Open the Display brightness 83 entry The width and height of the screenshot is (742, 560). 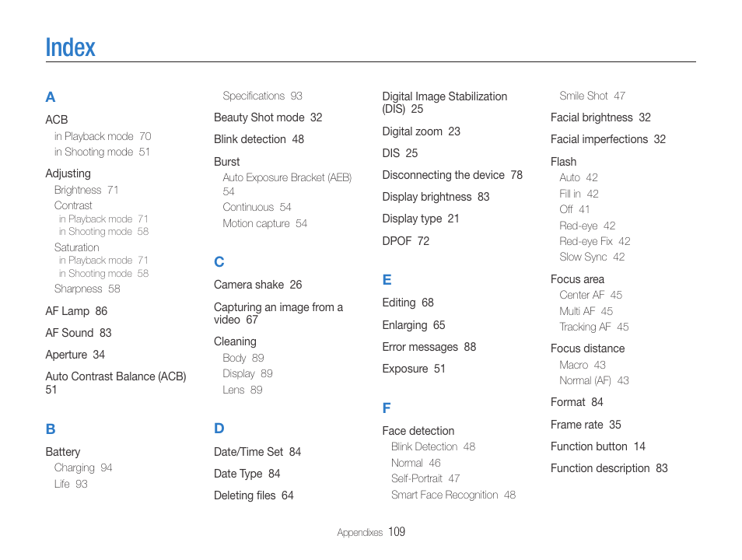[436, 197]
